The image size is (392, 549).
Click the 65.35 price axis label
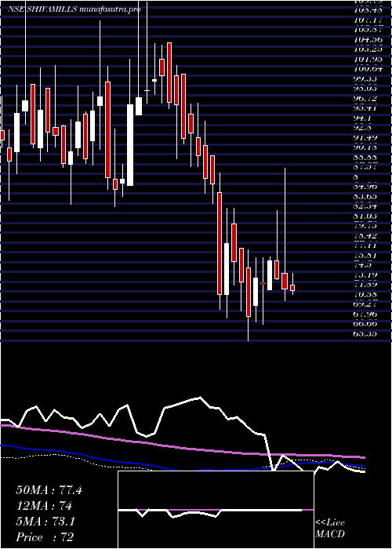tap(365, 333)
